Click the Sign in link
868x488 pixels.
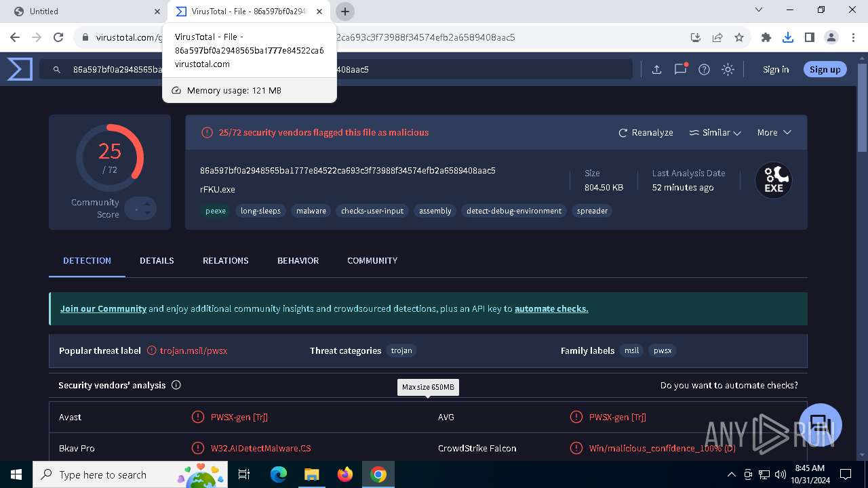click(776, 69)
